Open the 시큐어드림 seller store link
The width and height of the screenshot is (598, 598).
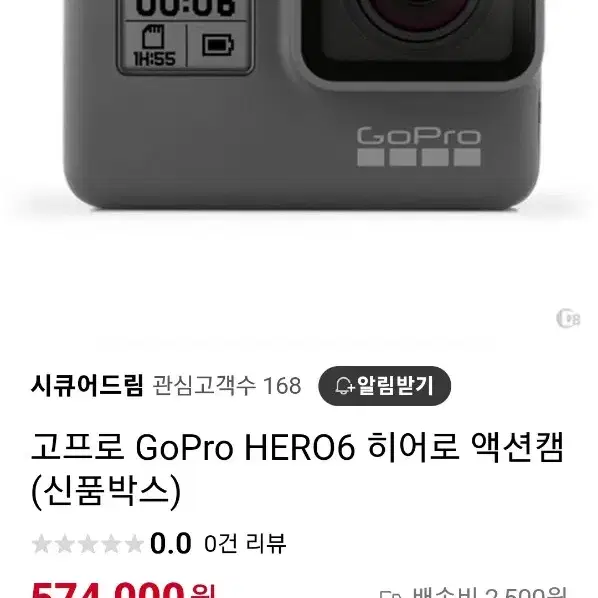87,386
